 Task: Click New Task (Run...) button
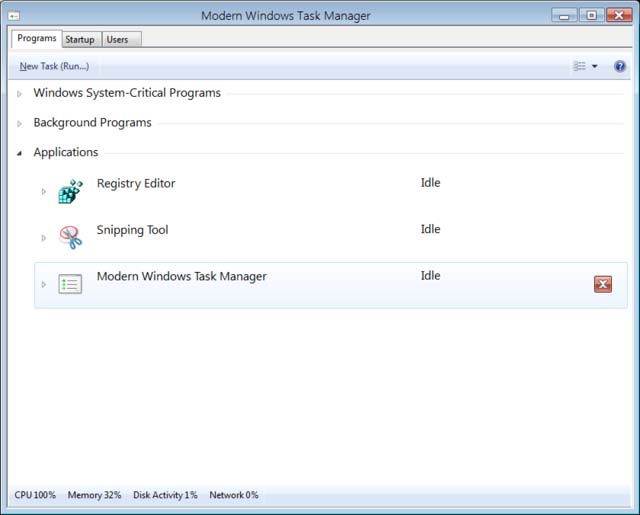[54, 67]
